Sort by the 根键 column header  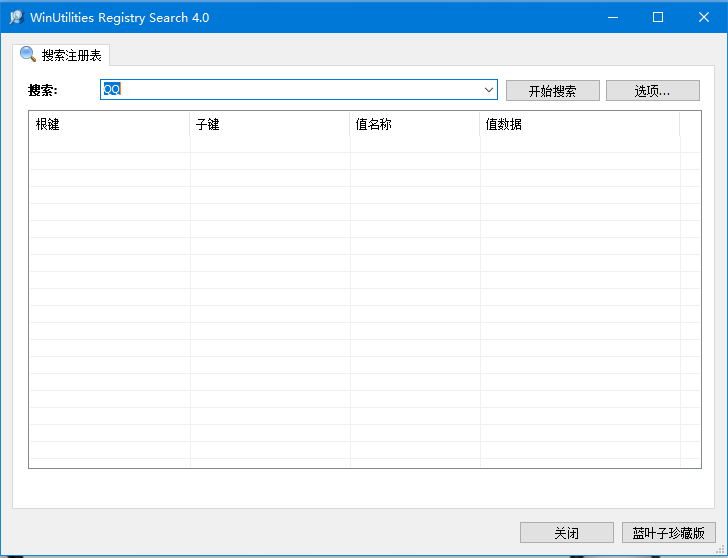tap(110, 124)
